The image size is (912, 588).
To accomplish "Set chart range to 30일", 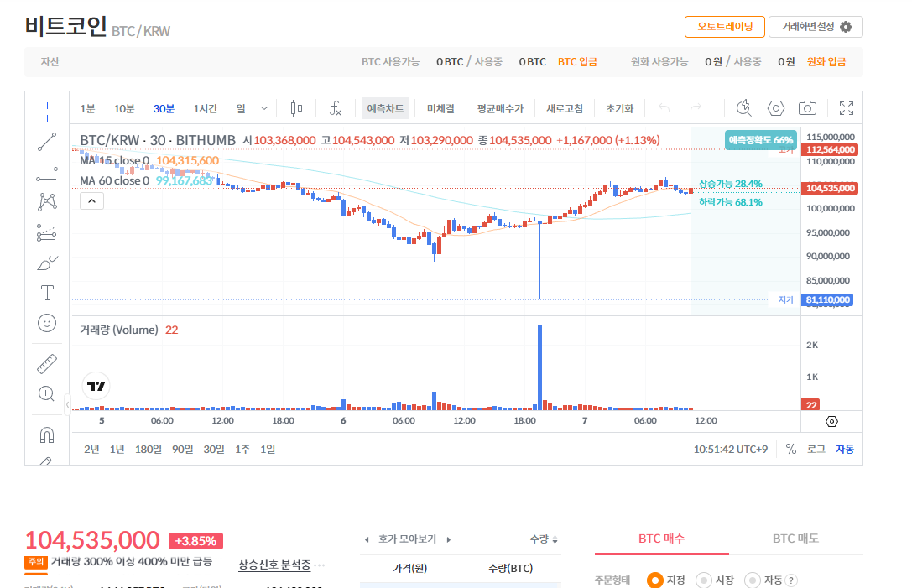I will point(214,449).
